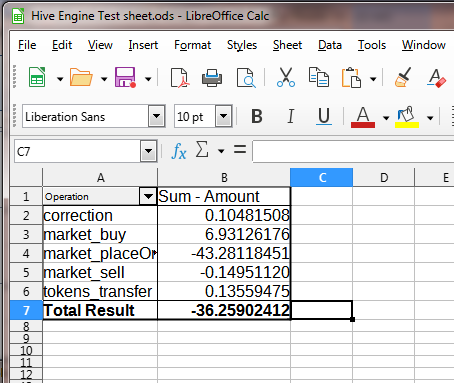Expand the Open file dropdown arrow
The height and width of the screenshot is (383, 454).
tap(104, 79)
